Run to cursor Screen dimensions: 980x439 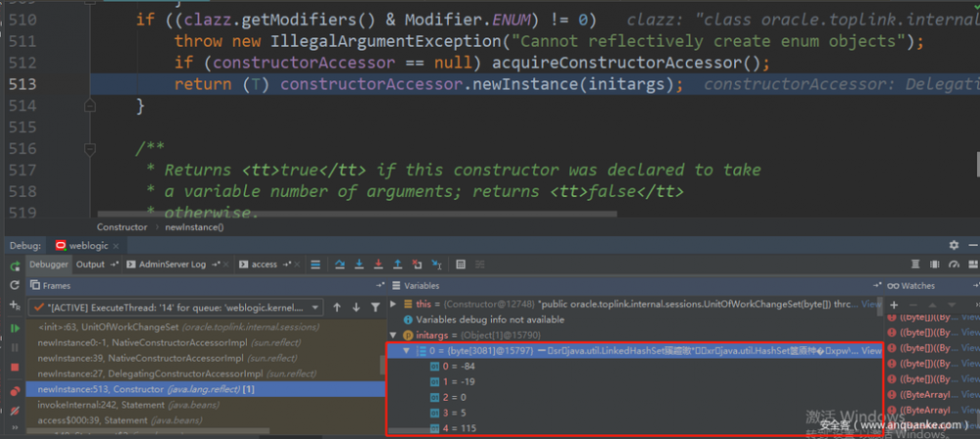[x=437, y=265]
